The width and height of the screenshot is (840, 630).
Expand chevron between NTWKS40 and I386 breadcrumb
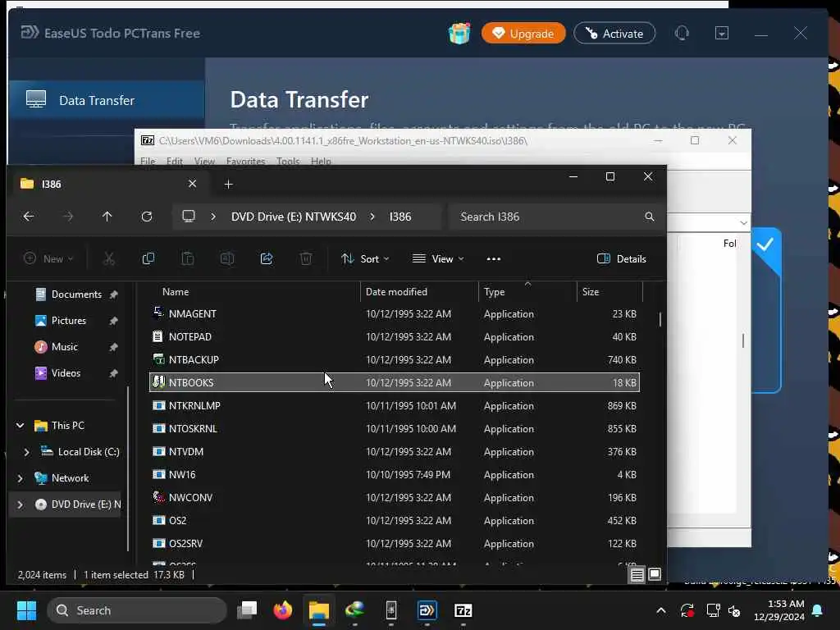[x=372, y=217]
